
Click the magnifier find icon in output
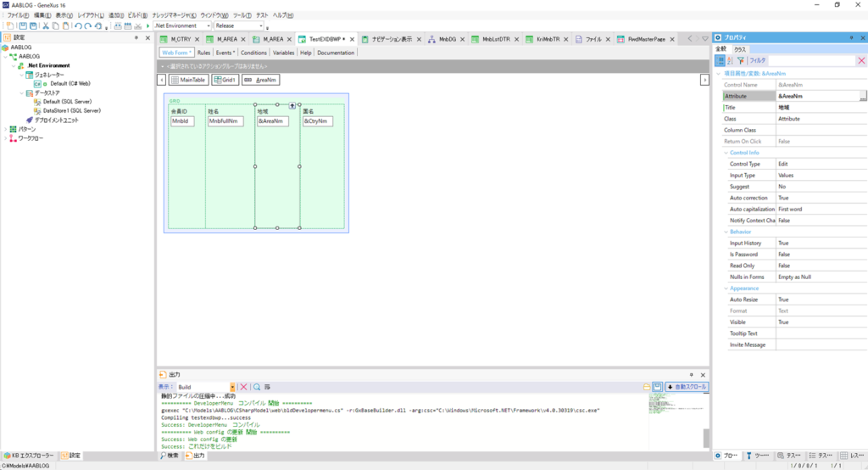[257, 387]
